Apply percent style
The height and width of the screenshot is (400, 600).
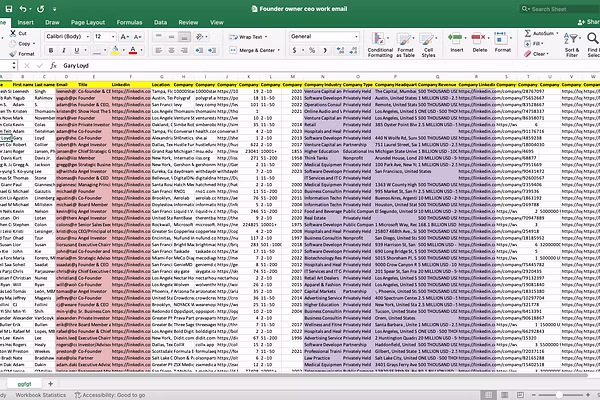[312, 50]
